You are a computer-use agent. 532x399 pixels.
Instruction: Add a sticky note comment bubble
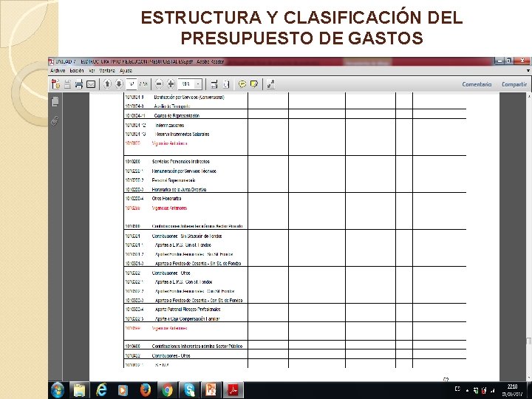tap(242, 83)
